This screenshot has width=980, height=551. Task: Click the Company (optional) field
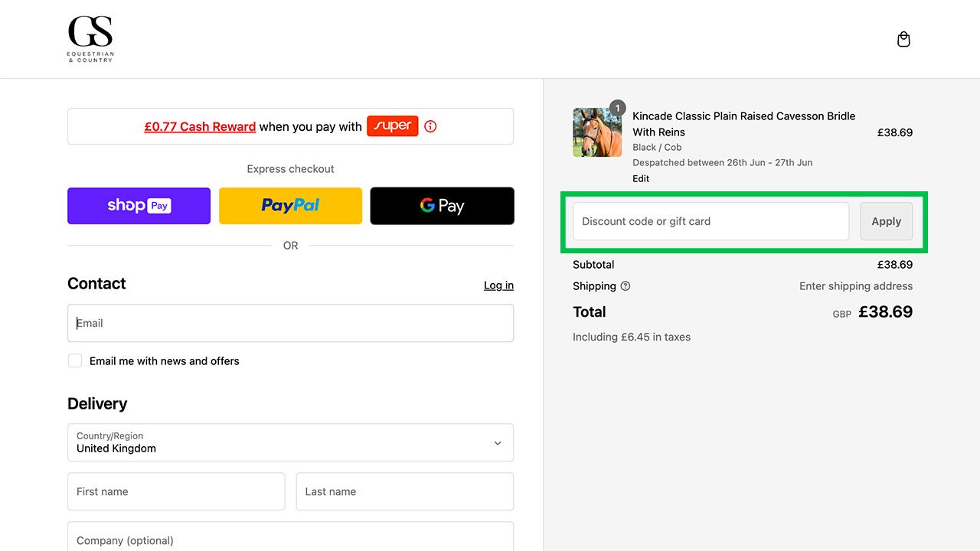click(290, 536)
